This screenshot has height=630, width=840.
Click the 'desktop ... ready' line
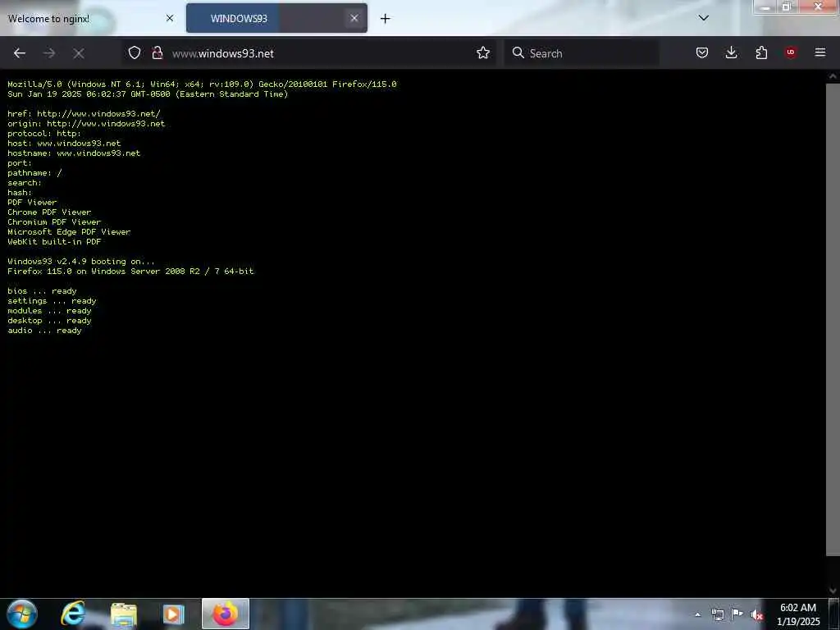49,321
